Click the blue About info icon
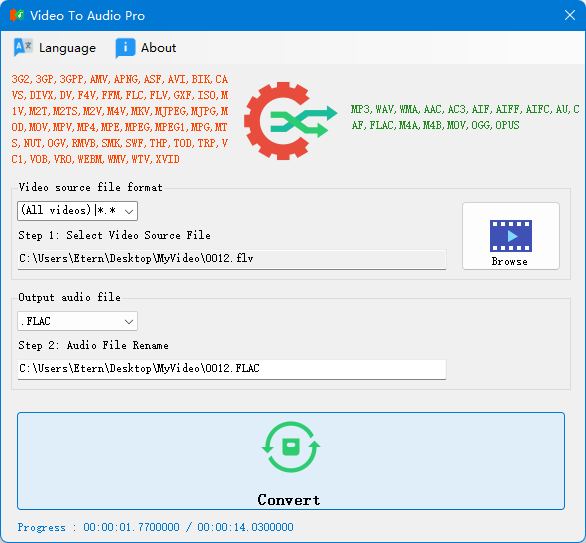Viewport: 586px width, 543px height. pos(125,48)
